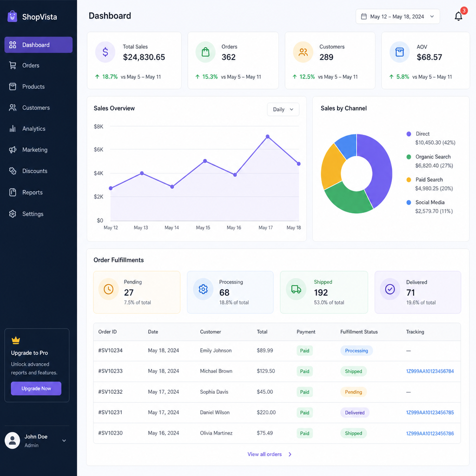Screen dimensions: 476x476
Task: Click customer name Sophia Davis
Action: tap(214, 392)
